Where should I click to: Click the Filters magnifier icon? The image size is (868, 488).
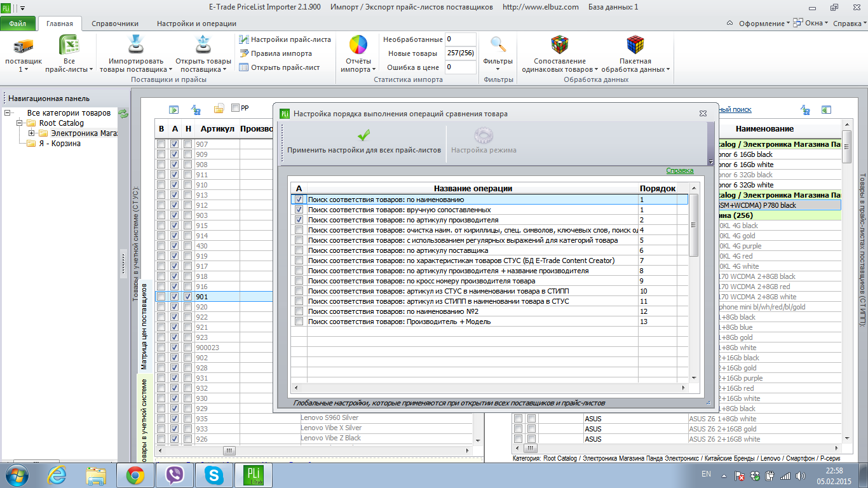click(x=498, y=44)
